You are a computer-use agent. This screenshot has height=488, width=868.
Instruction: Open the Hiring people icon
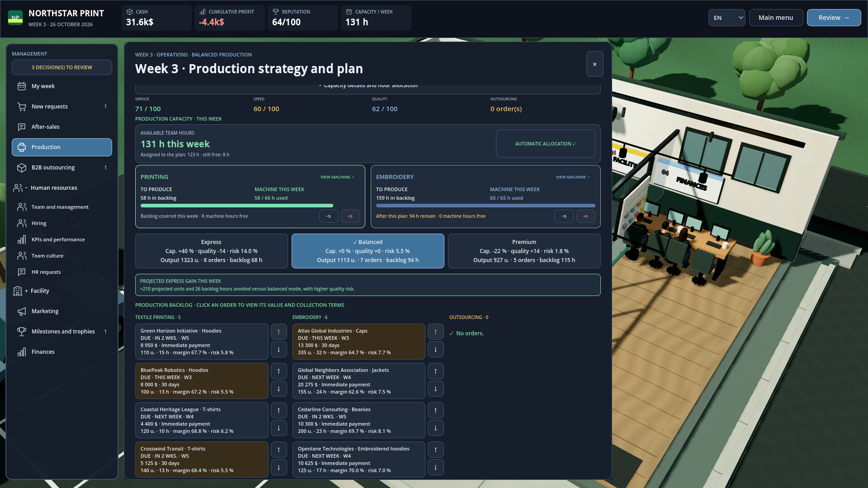click(x=22, y=223)
